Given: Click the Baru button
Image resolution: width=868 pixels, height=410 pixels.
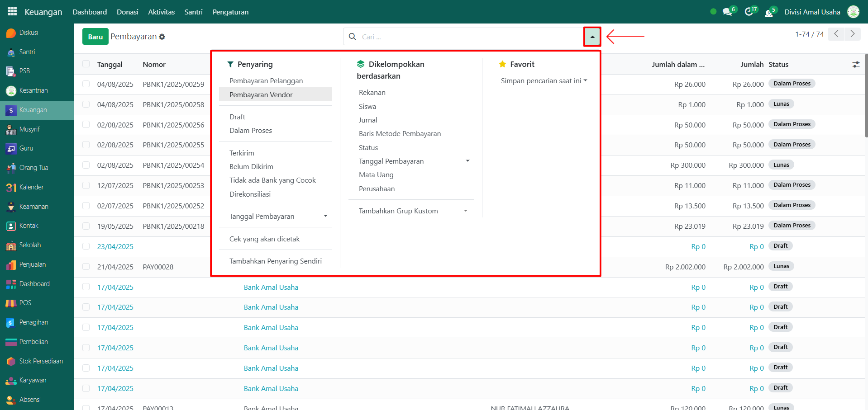Looking at the screenshot, I should pos(95,37).
